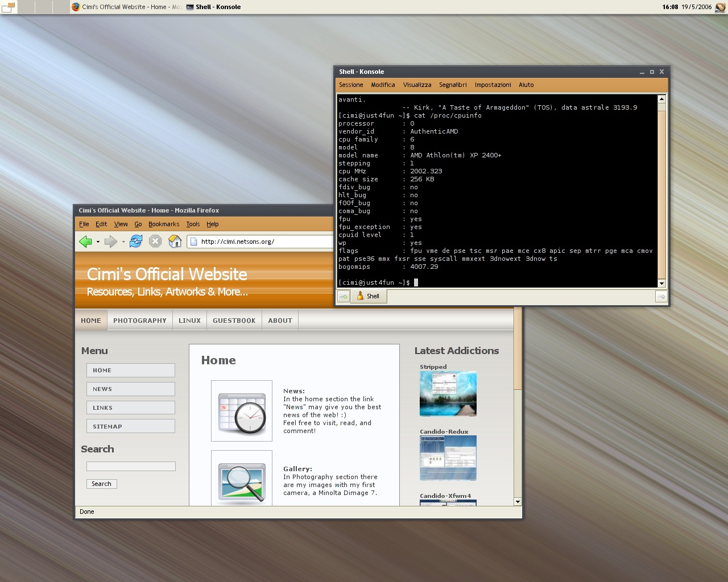Click Konsole scrollbar up arrow
728x582 pixels.
click(661, 99)
